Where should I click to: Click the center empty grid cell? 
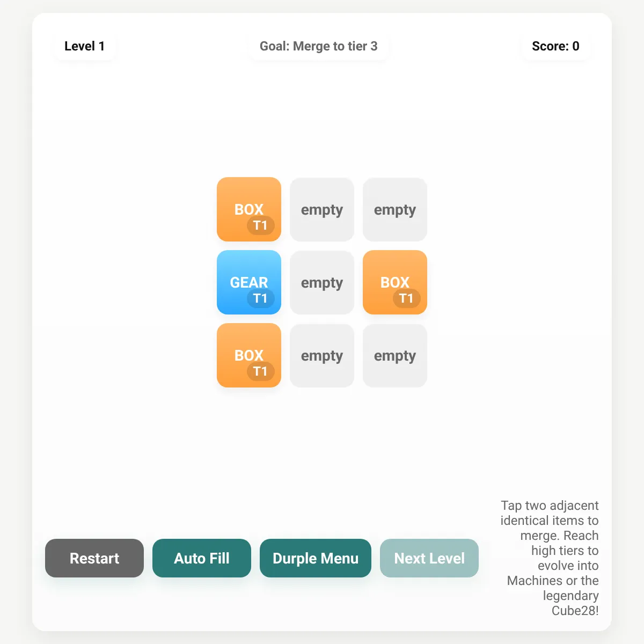[x=322, y=282]
